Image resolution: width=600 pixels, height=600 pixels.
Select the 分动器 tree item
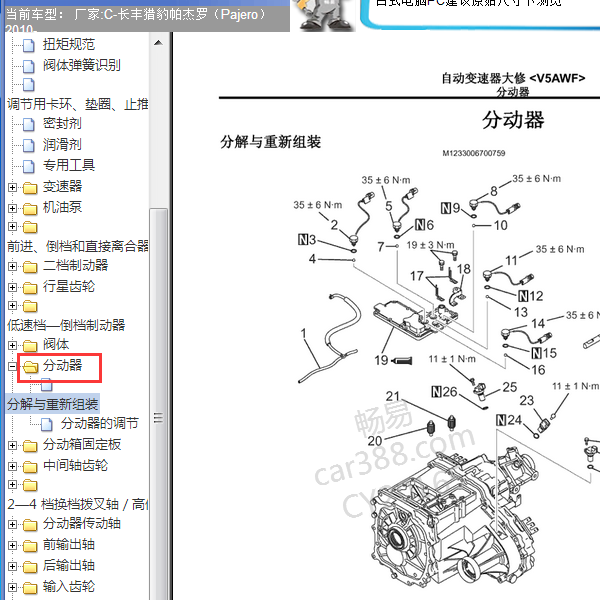[x=62, y=365]
